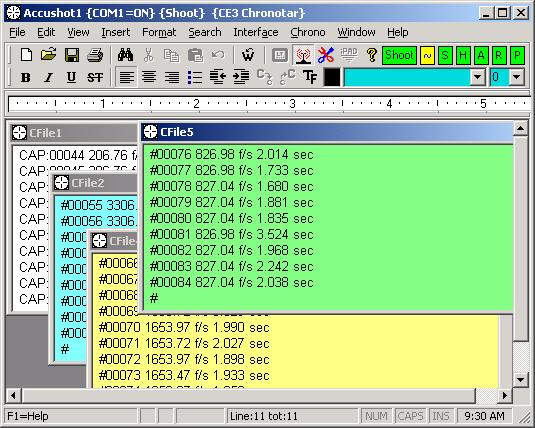Screen dimensions: 535x428
Task: Toggle the red antenna transmit icon
Action: (303, 55)
